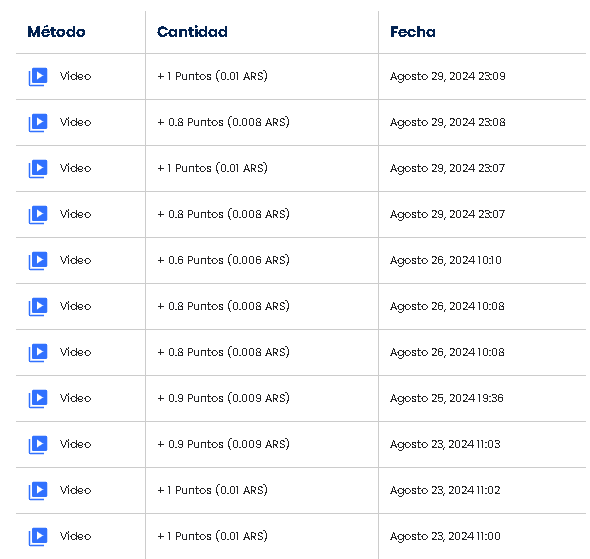This screenshot has height=559, width=590.
Task: Click "Video" label in the Agosto 25 19:36 row
Action: coord(75,398)
